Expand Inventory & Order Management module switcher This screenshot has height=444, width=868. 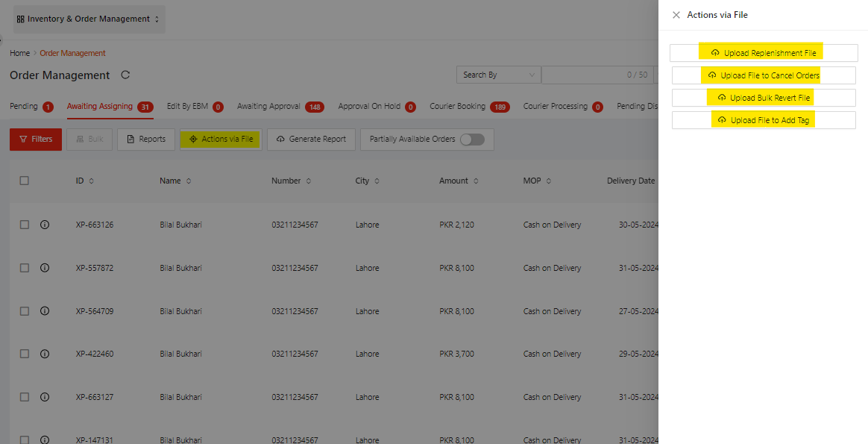coord(88,19)
